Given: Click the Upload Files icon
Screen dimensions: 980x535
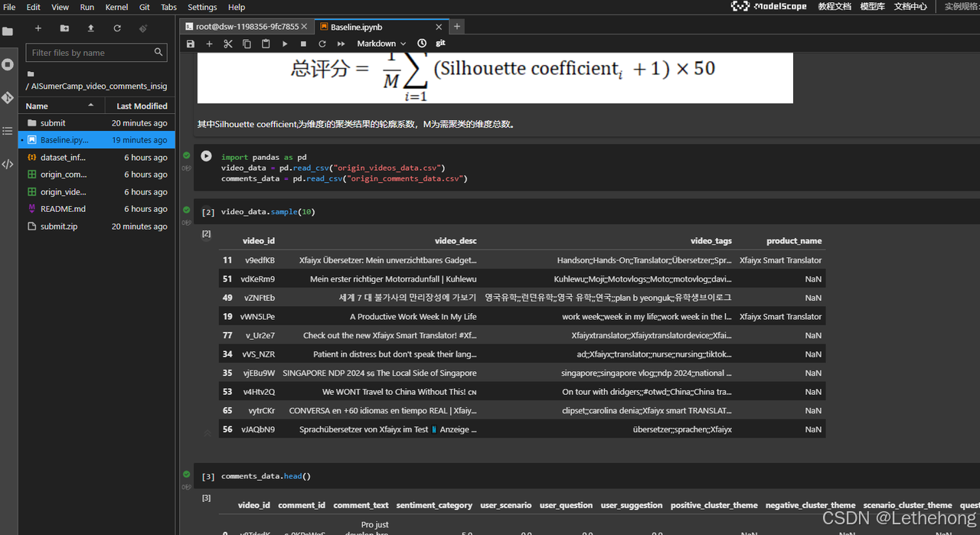Looking at the screenshot, I should coord(91,28).
